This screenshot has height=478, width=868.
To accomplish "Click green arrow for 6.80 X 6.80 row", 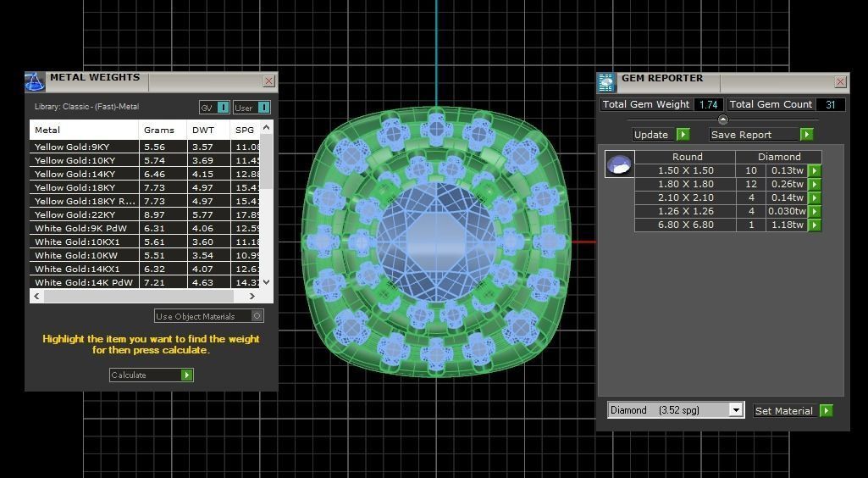I will [815, 225].
